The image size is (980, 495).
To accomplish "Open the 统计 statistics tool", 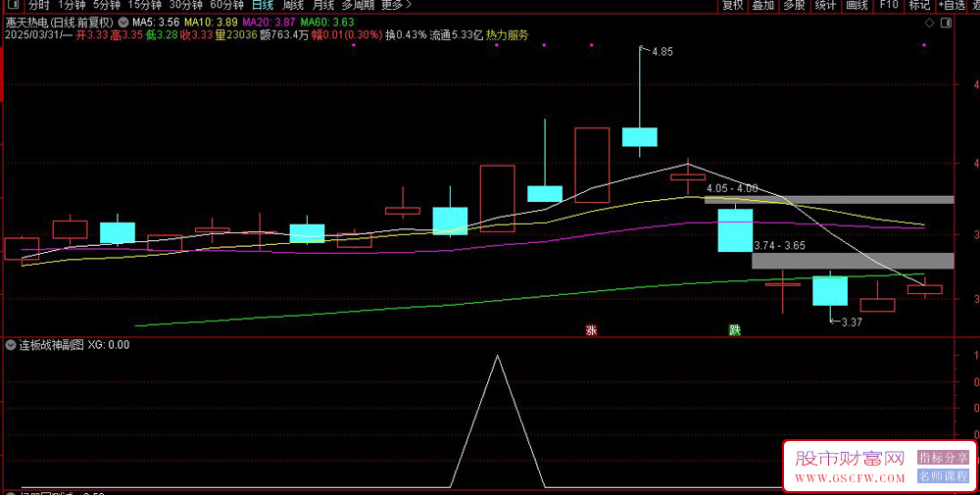I will pos(825,5).
